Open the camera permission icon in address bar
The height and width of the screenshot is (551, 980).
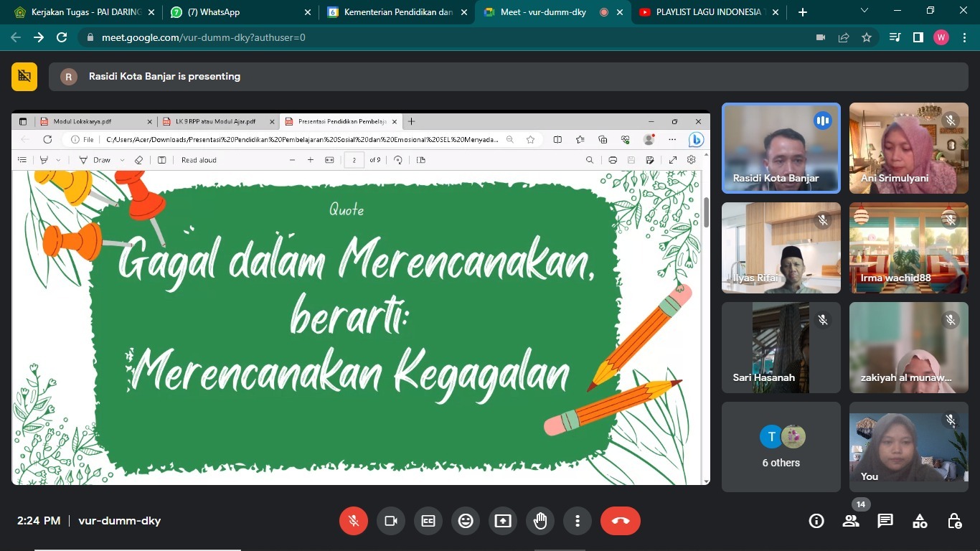[x=821, y=37]
